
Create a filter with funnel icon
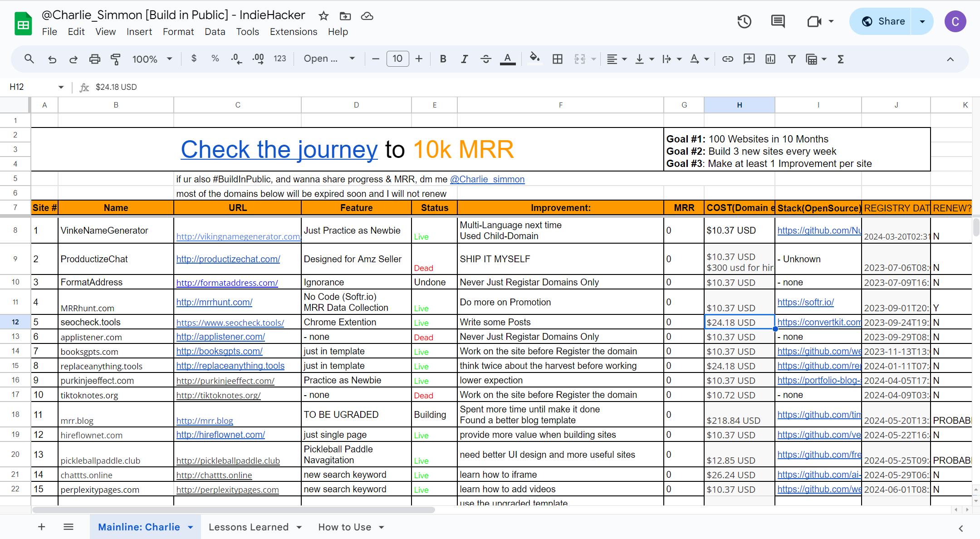(x=792, y=59)
